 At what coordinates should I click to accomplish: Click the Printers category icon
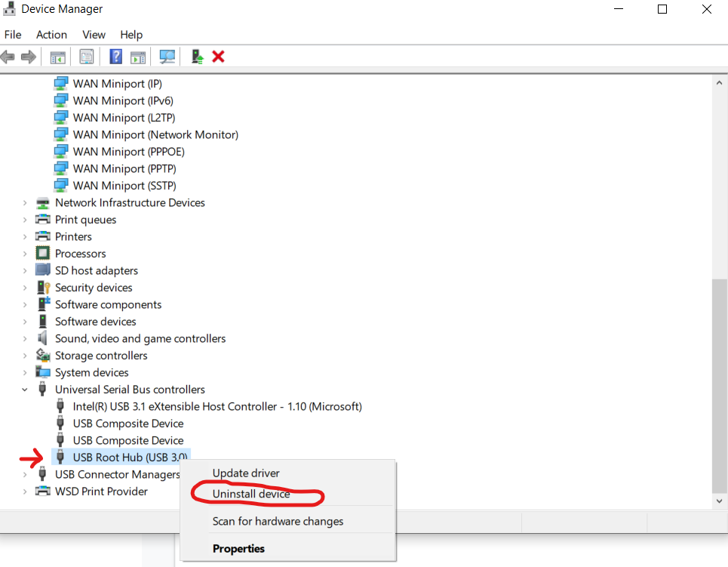[43, 236]
